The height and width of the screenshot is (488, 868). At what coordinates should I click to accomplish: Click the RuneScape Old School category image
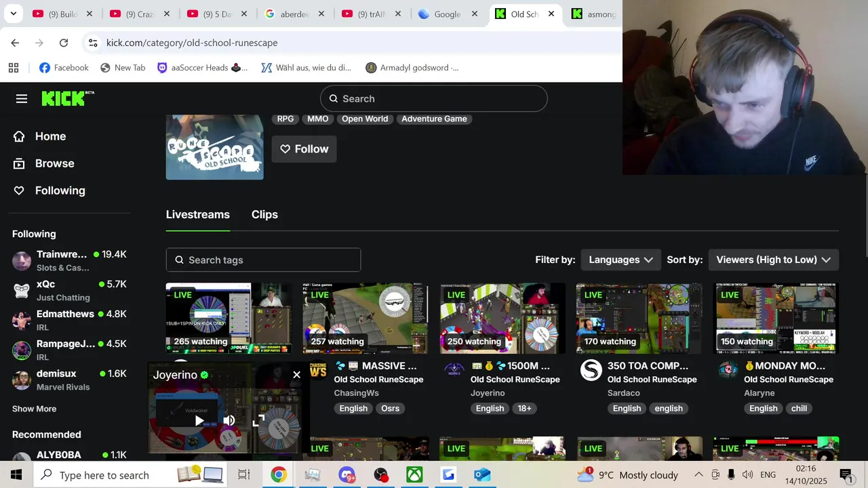point(214,147)
